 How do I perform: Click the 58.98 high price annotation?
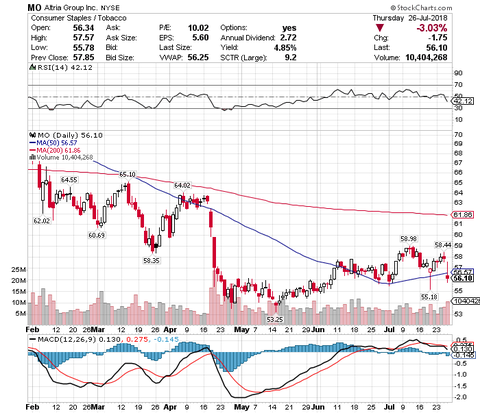(x=409, y=238)
